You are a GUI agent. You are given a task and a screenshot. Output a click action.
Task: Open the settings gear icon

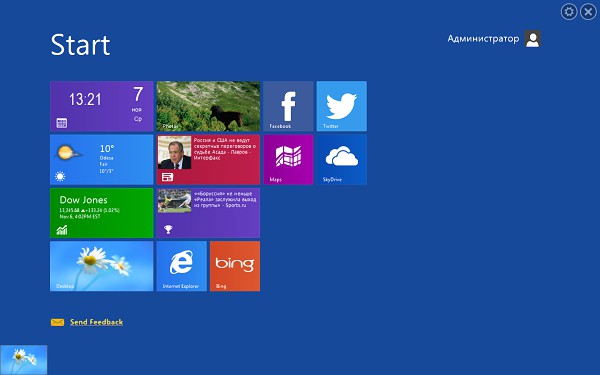point(569,12)
